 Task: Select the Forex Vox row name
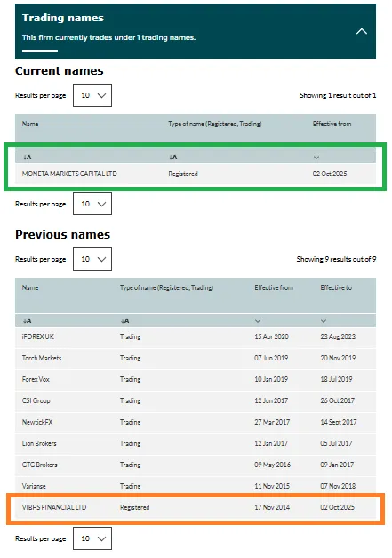click(x=36, y=379)
